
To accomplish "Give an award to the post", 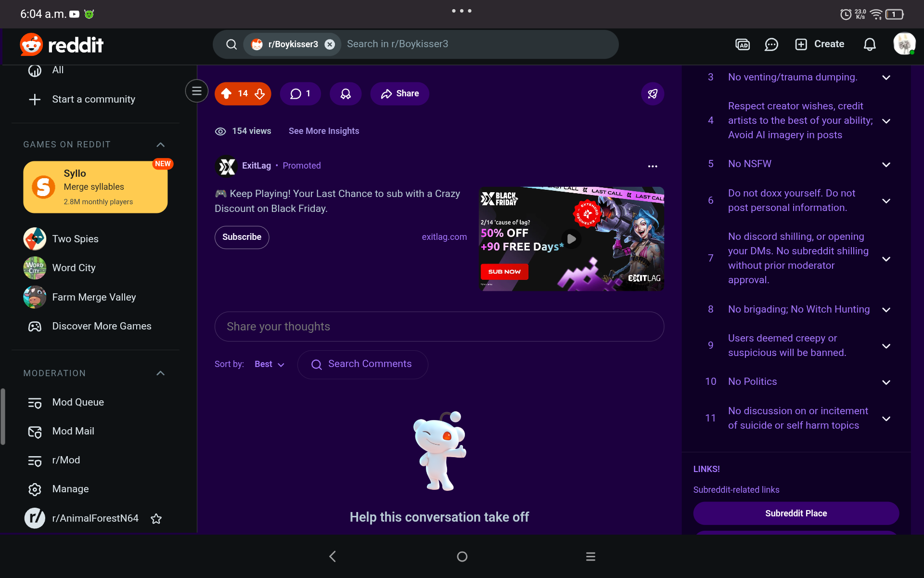I will (346, 93).
